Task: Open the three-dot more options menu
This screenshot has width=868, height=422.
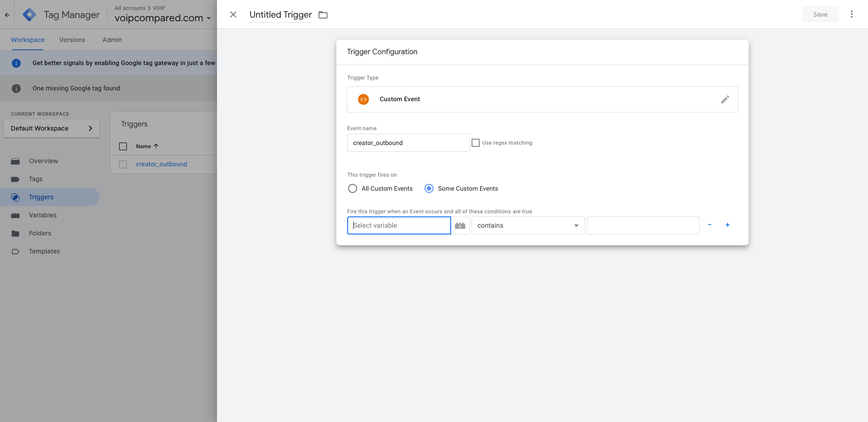Action: (851, 14)
